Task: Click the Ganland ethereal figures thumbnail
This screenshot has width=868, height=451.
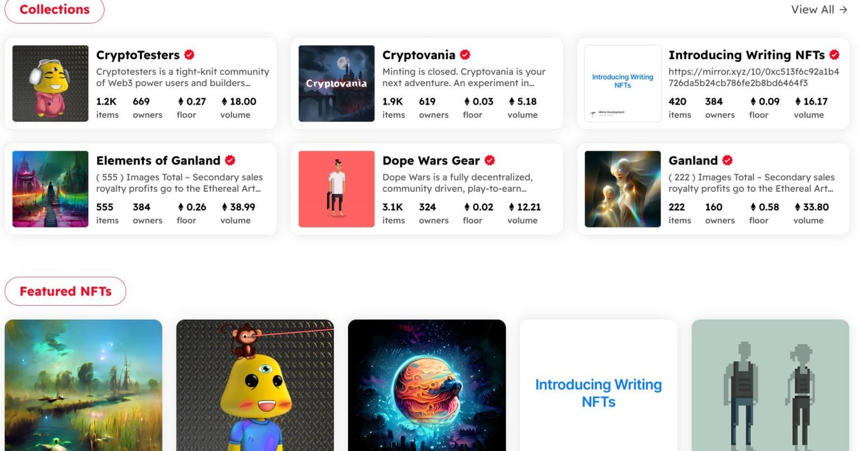Action: 623,189
